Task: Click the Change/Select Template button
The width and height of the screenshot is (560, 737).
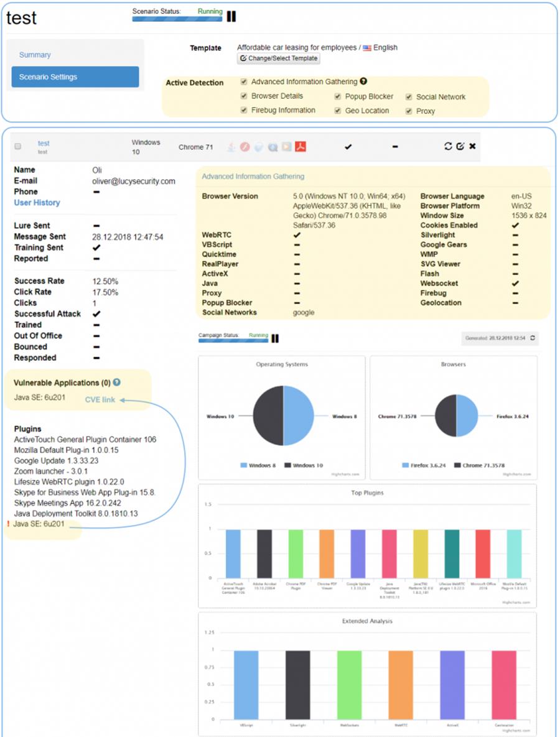Action: point(279,58)
